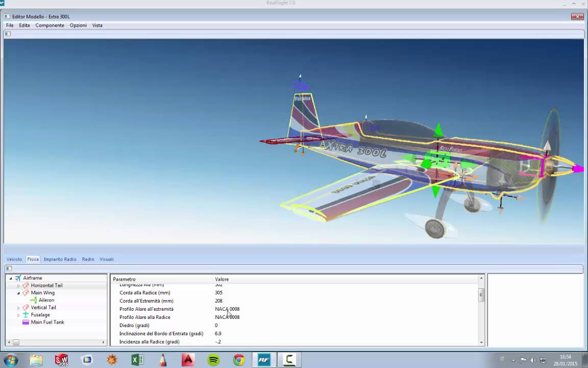Click the Corda alla Radice value 305
Screen dimensions: 588x368
pyautogui.click(x=218, y=293)
